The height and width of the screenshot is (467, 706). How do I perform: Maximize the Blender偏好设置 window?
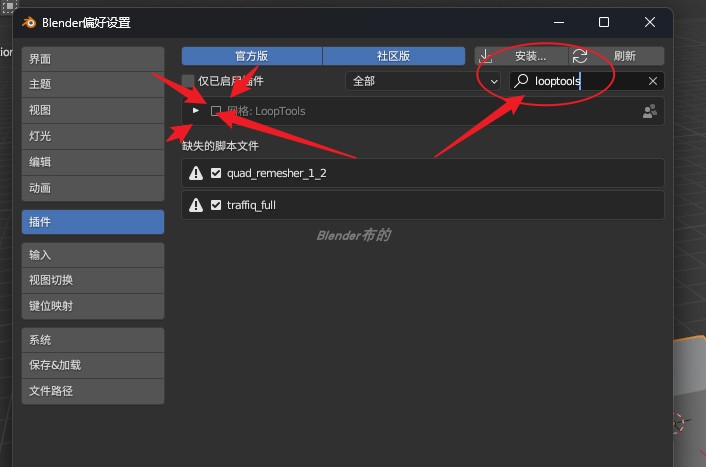(604, 22)
